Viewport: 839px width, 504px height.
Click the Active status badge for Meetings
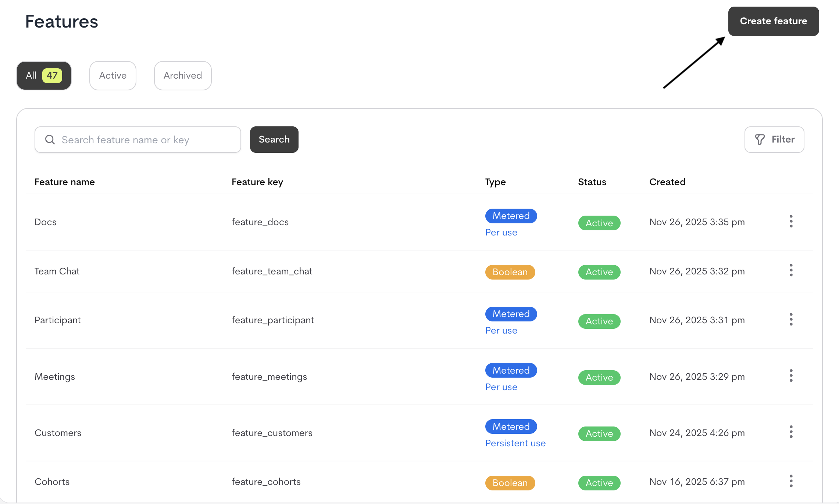tap(599, 377)
